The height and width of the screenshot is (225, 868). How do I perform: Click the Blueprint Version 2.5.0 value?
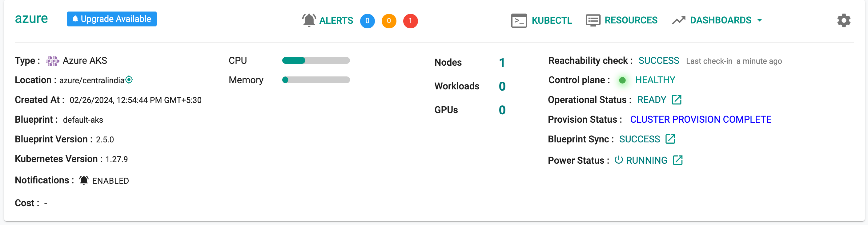(x=105, y=140)
